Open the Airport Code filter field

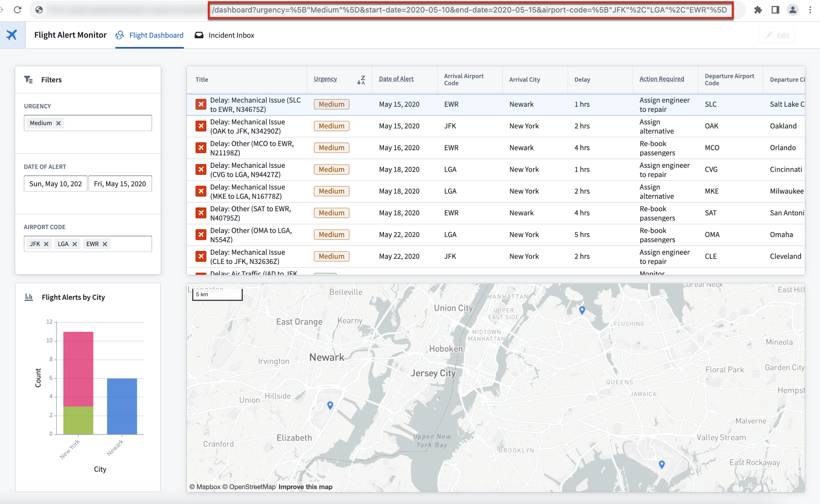pos(88,244)
